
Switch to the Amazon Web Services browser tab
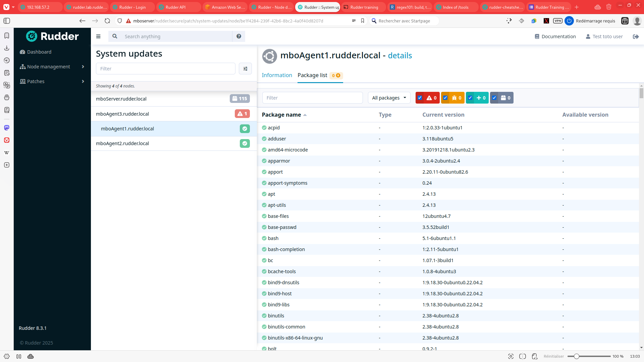tap(225, 7)
